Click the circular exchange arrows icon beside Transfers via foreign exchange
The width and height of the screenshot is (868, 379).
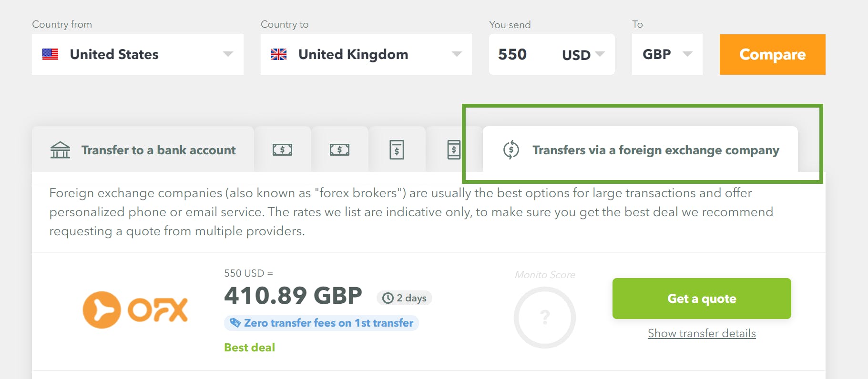(511, 150)
